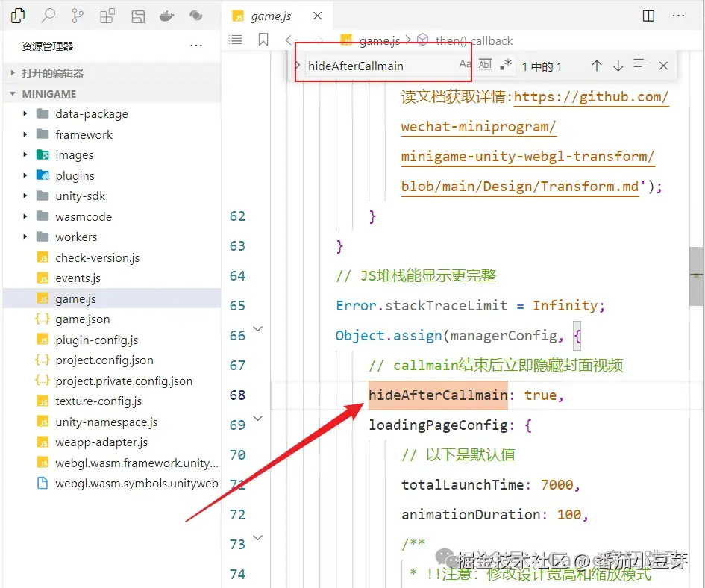This screenshot has height=588, width=705.
Task: Fold comment block at line 73
Action: pyautogui.click(x=258, y=537)
